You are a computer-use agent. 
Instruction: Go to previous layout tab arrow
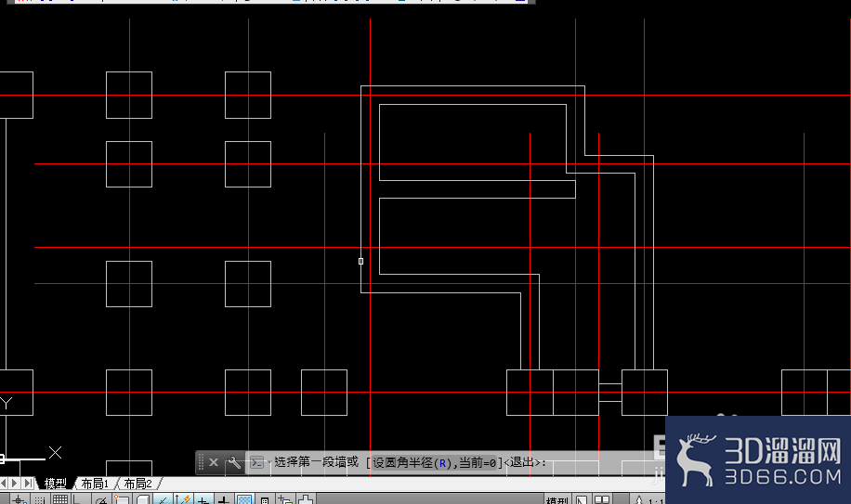click(4, 484)
